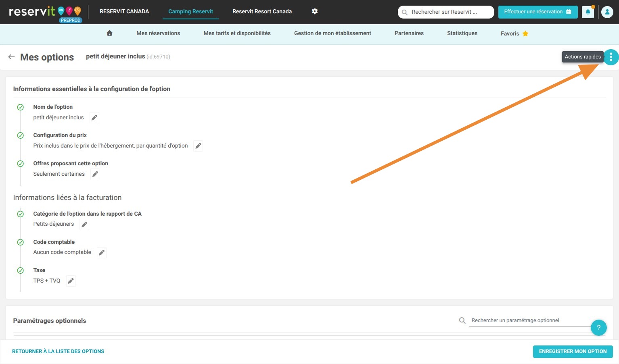The width and height of the screenshot is (619, 364).
Task: Switch to Reservit Resort Canada tab
Action: [262, 11]
